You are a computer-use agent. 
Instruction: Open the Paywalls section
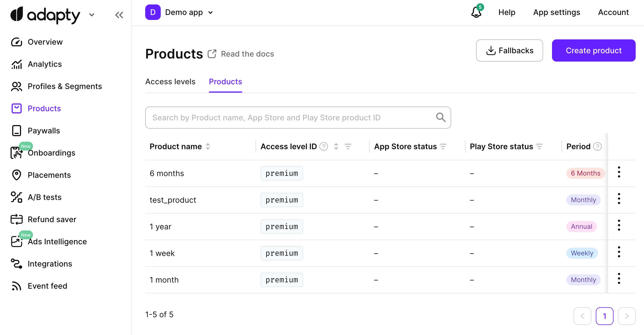44,131
